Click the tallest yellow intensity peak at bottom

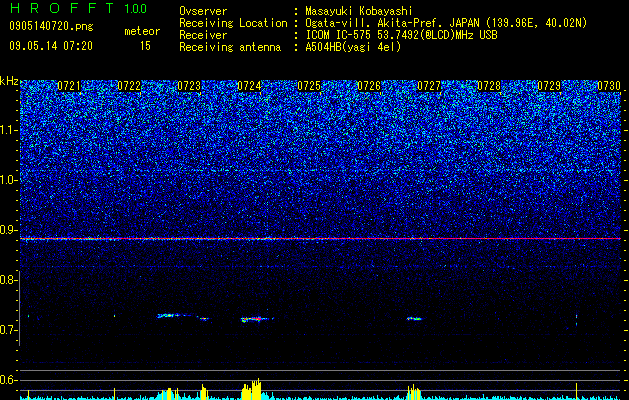[x=258, y=388]
